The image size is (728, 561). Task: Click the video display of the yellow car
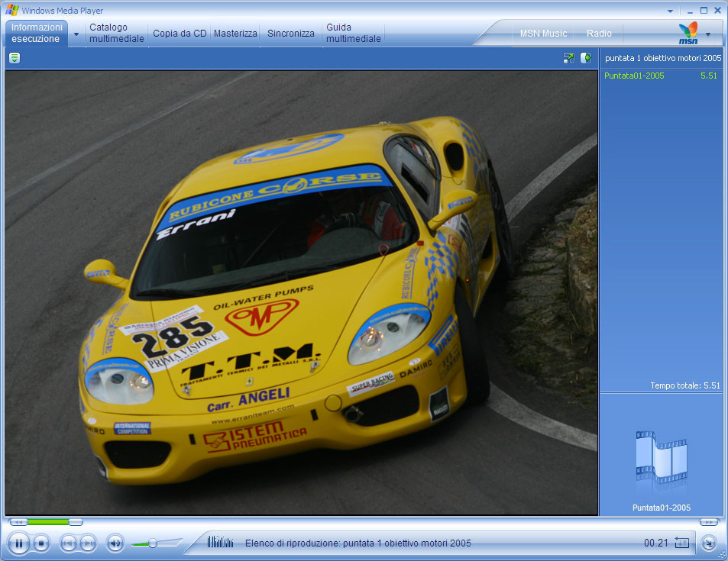(x=301, y=293)
